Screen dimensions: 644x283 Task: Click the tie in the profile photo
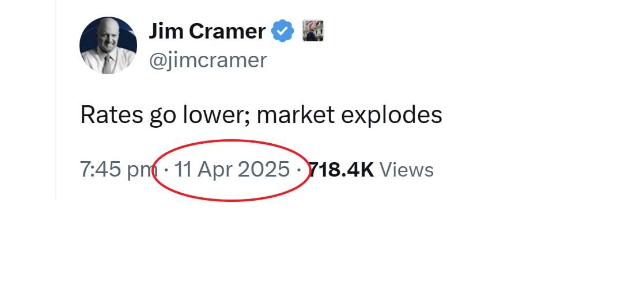(x=108, y=64)
